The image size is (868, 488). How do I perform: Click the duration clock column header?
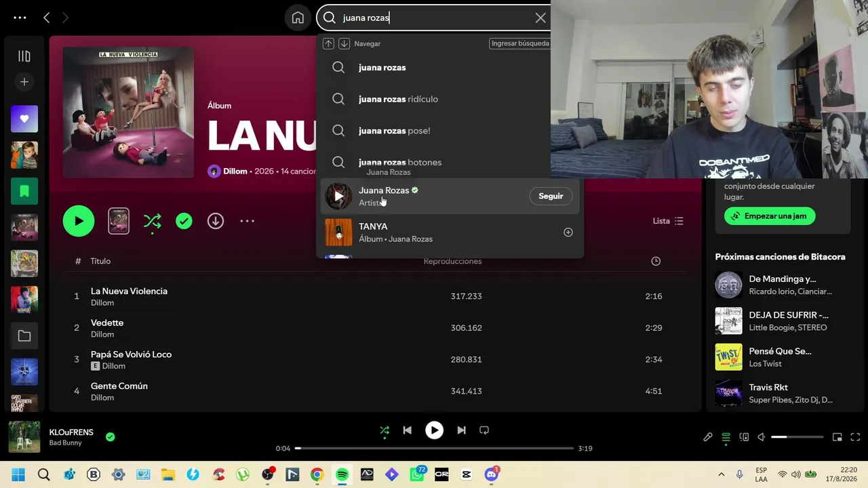point(656,261)
